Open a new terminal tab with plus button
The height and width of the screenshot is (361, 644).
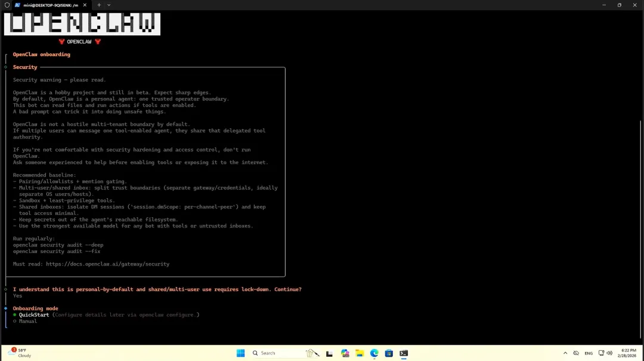click(x=99, y=5)
